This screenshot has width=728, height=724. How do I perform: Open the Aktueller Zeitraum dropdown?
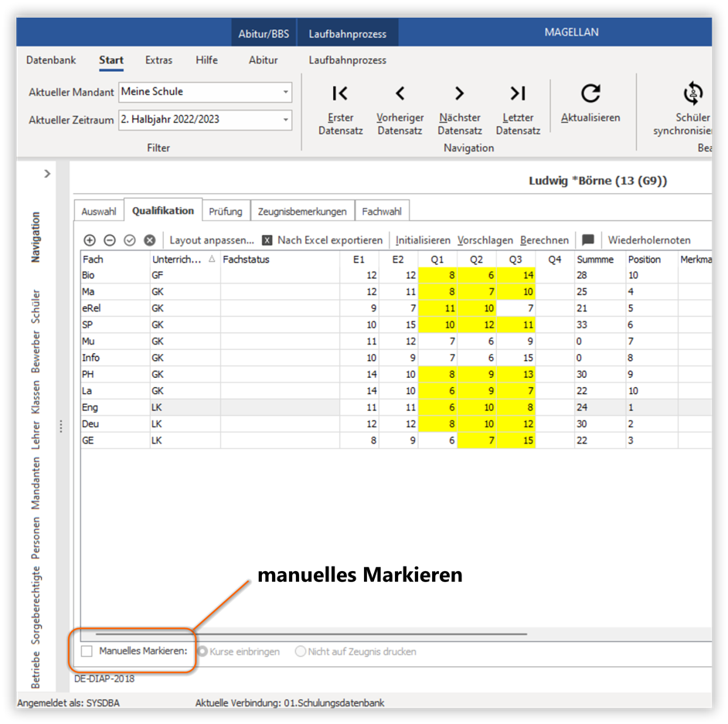click(x=285, y=120)
